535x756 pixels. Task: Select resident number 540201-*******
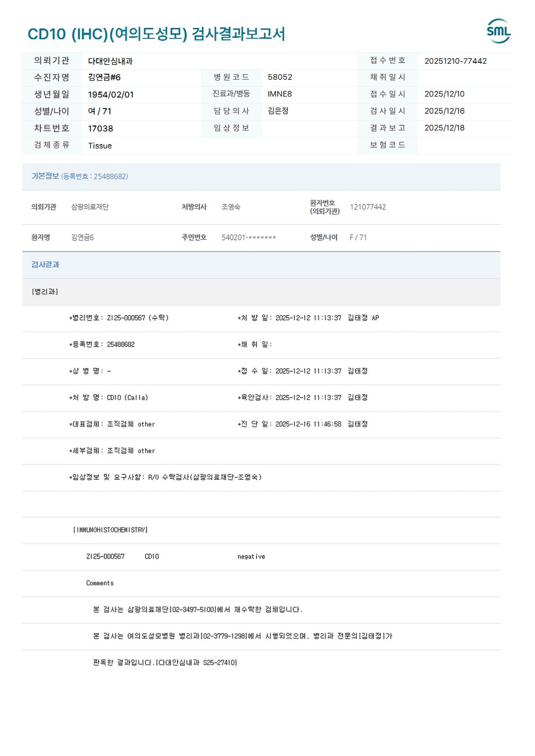248,237
